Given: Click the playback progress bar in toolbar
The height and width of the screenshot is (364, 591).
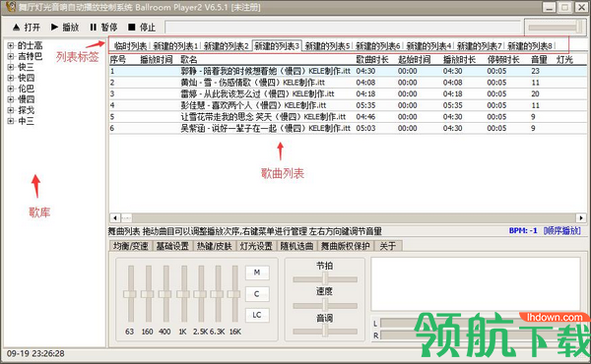Looking at the screenshot, I should (344, 28).
